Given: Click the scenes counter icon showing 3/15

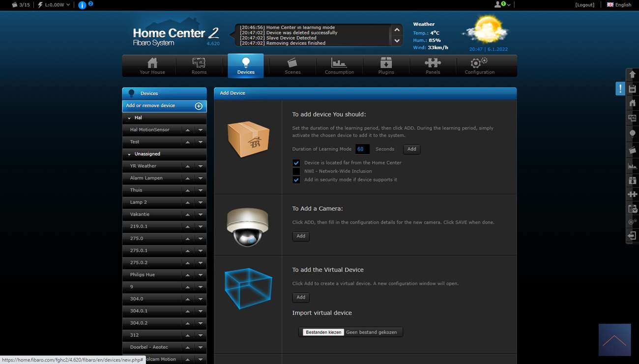Looking at the screenshot, I should point(15,5).
